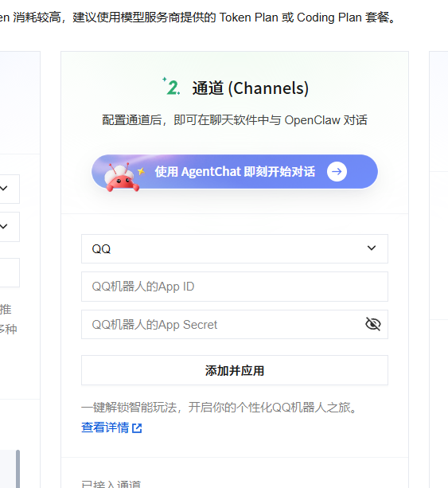This screenshot has width=448, height=488.
Task: Click the external link icon beside 查看详情
Action: [x=137, y=428]
